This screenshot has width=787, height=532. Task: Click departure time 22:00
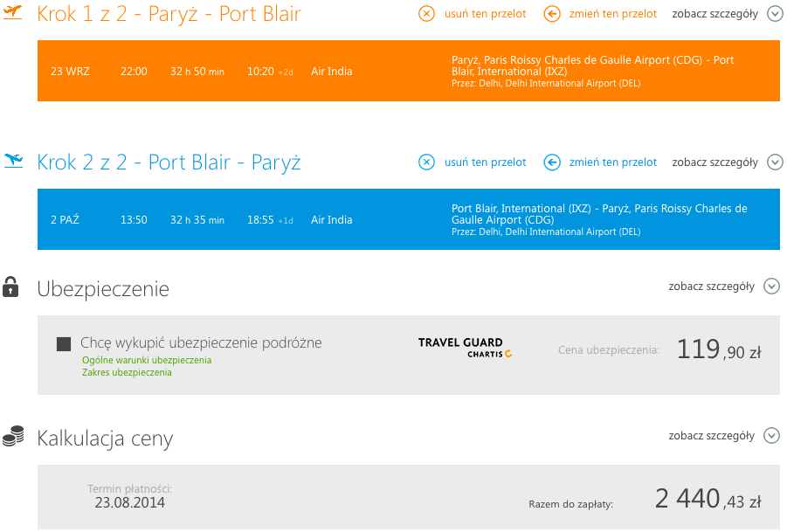[x=134, y=72]
